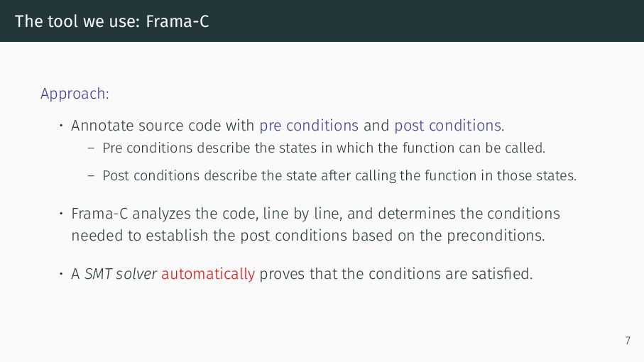Click the slide title 'The tool we use: Frama-C'

tap(111, 21)
